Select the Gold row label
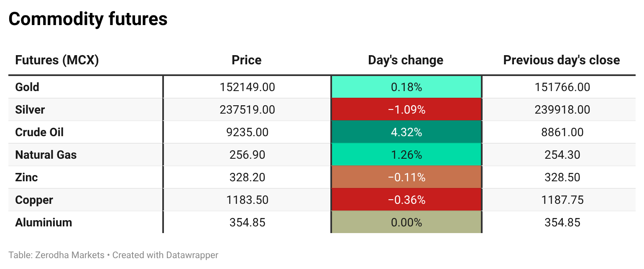The image size is (644, 269). pyautogui.click(x=27, y=87)
